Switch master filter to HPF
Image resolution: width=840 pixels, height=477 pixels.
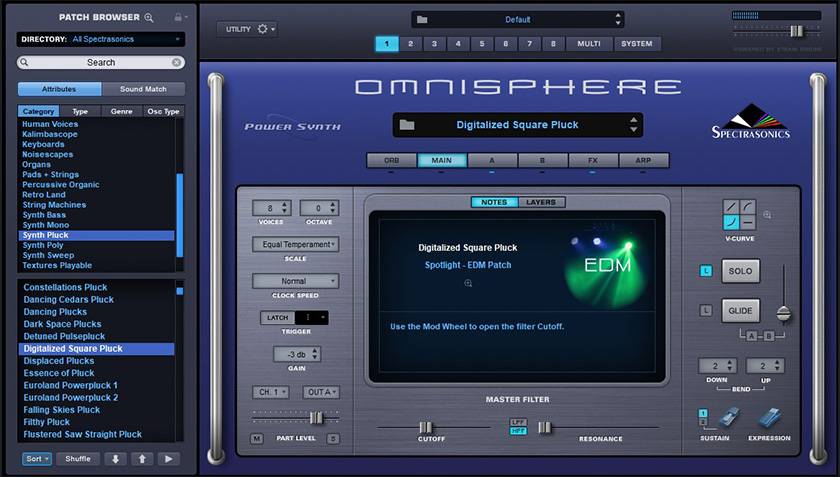tap(518, 430)
